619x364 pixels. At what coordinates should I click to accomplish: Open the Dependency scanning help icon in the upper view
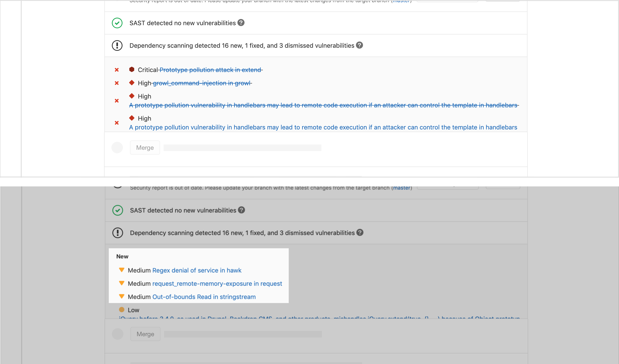coord(359,45)
